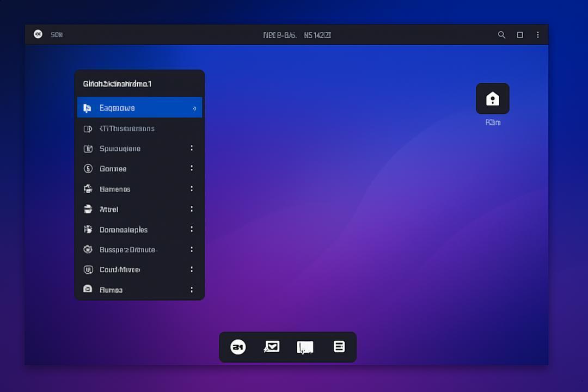Select the Busspe Ditmute menu item
Viewport: 588px width, 392px height.
pyautogui.click(x=139, y=250)
